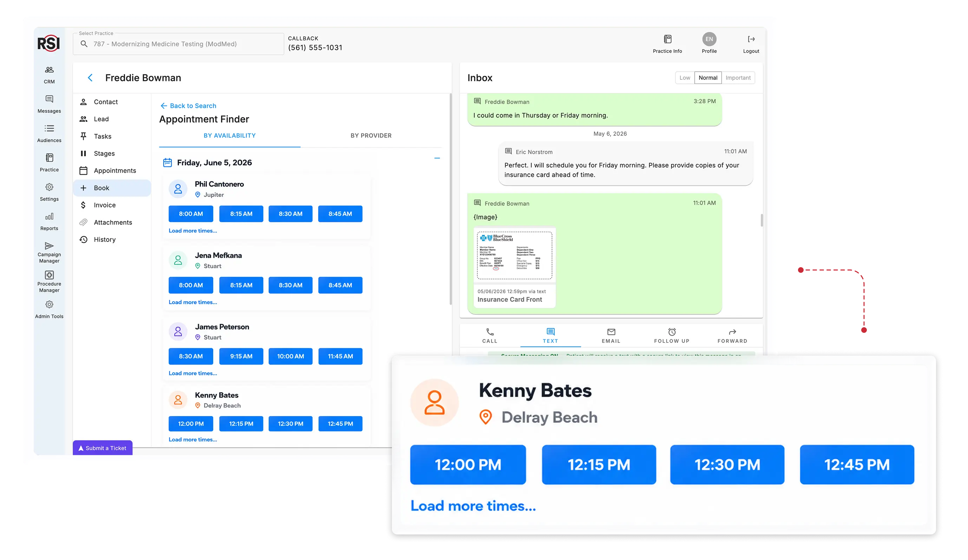This screenshot has width=968, height=560.
Task: Open the History menu item
Action: (x=112, y=239)
